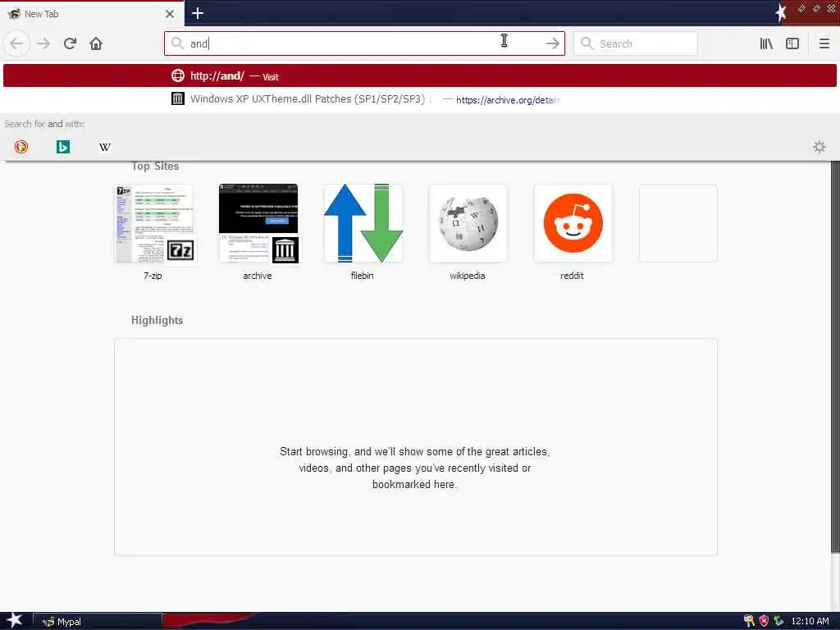Click the Go arrow in the URL bar
Viewport: 840px width, 630px height.
click(552, 43)
